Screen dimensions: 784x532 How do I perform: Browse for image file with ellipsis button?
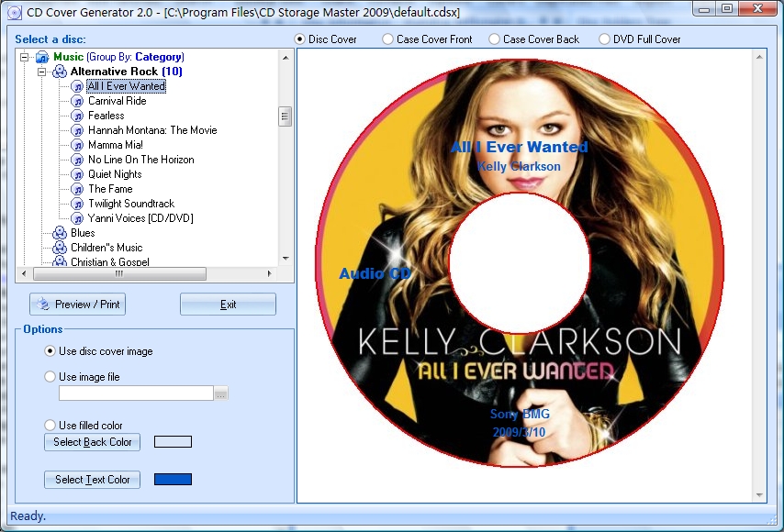pyautogui.click(x=221, y=393)
